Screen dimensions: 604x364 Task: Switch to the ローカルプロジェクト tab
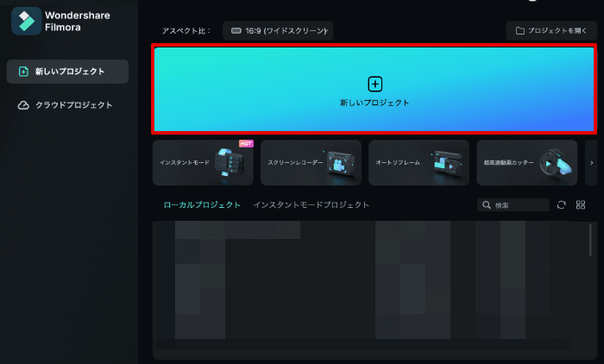point(202,205)
